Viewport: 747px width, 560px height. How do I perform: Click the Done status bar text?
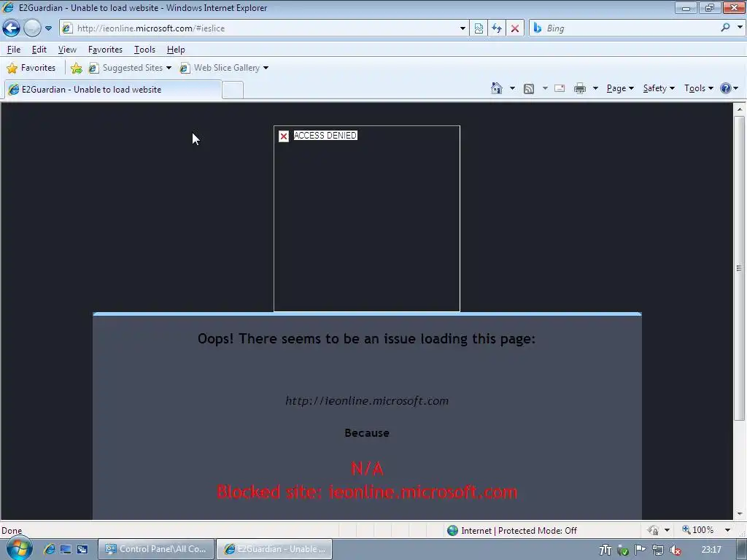coord(12,531)
